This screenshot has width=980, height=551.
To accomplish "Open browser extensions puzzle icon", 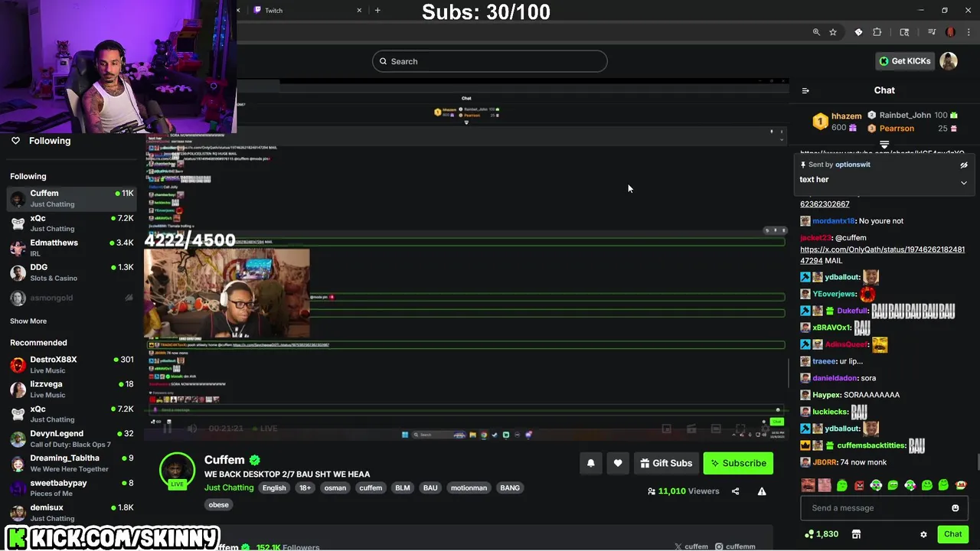I will pyautogui.click(x=877, y=32).
